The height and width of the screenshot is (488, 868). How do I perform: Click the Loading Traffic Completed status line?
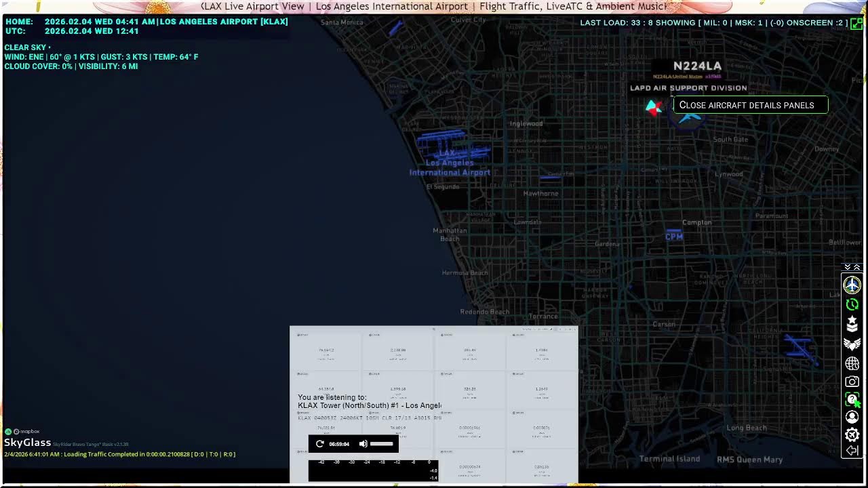coord(120,454)
